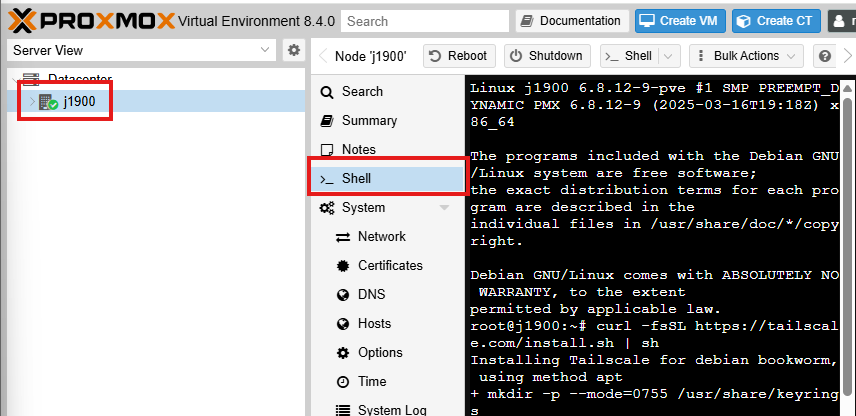Open the Shell button dropdown arrow
This screenshot has height=416, width=856.
(x=670, y=56)
